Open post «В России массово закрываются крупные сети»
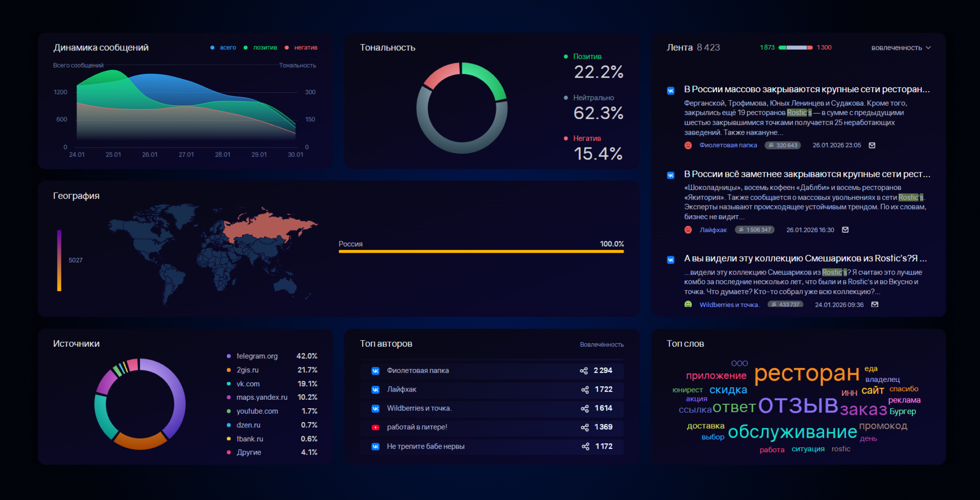The width and height of the screenshot is (980, 500). tap(807, 90)
